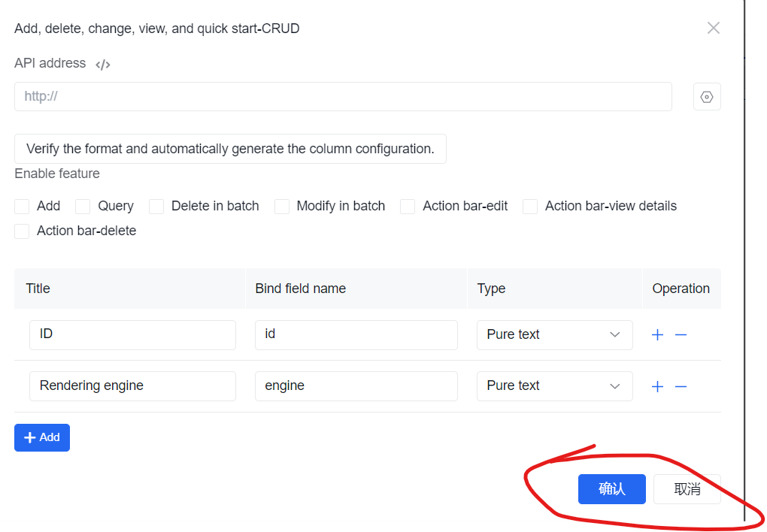
Task: Focus the API address http:// field
Action: [343, 96]
